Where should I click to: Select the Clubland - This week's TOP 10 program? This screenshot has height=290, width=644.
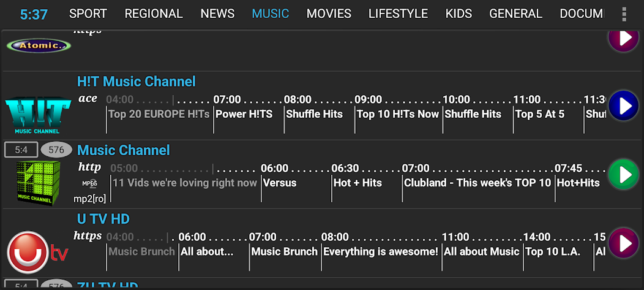tap(477, 183)
